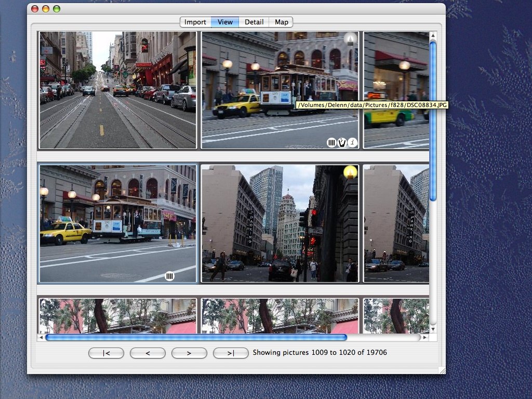
Task: Switch to the Import tab
Action: point(195,22)
